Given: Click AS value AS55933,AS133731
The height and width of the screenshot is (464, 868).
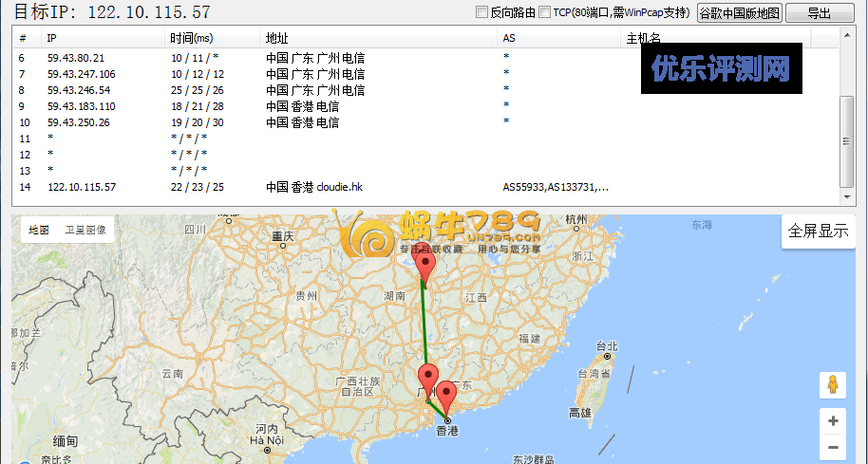Looking at the screenshot, I should click(556, 187).
